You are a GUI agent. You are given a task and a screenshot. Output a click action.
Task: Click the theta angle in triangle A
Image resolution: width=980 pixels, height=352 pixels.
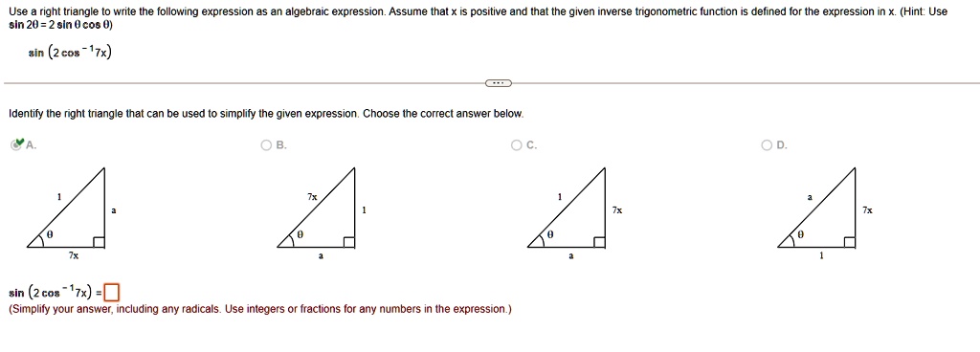[50, 236]
